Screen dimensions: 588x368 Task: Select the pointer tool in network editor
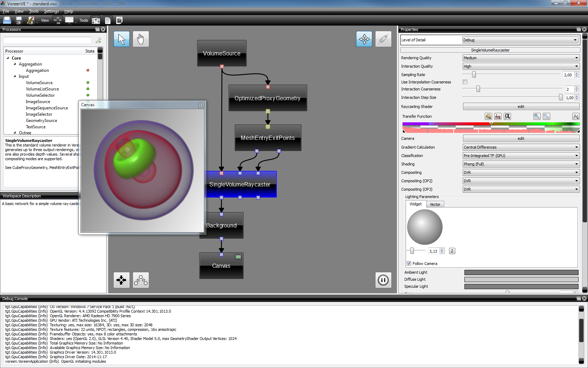121,39
